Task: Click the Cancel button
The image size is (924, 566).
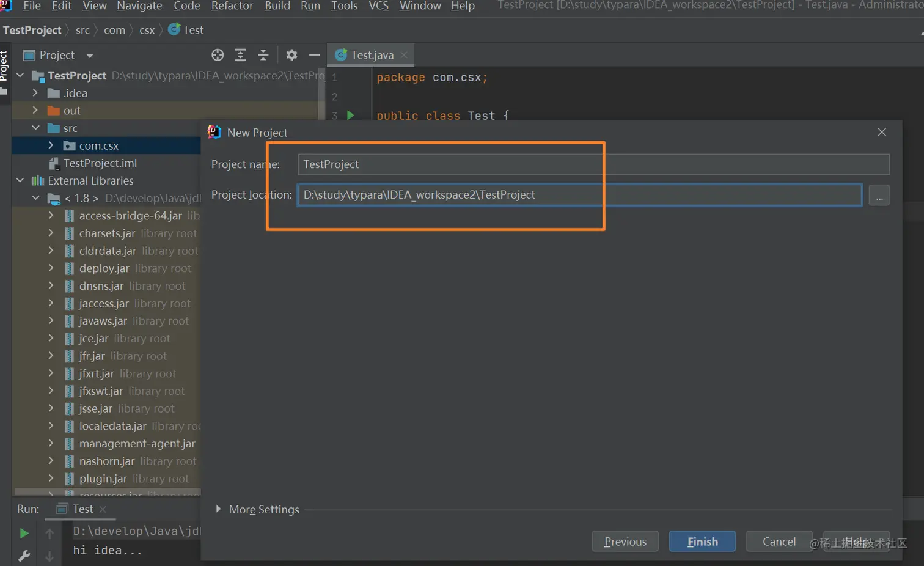Action: (x=779, y=542)
